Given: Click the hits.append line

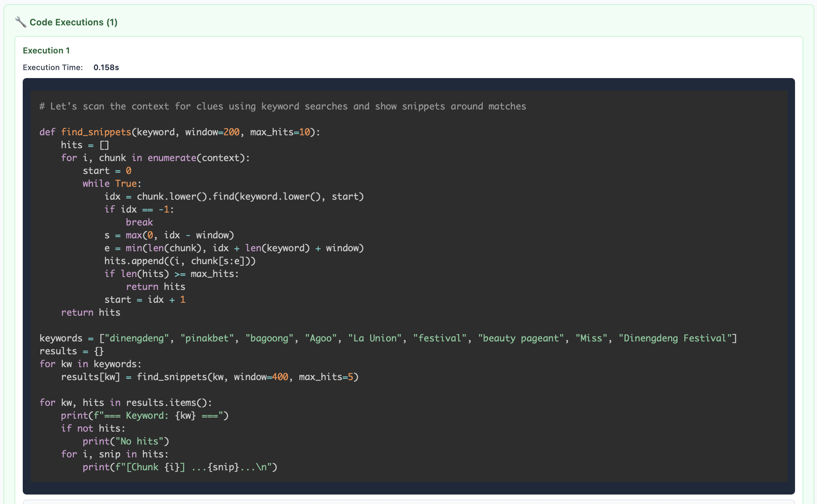Looking at the screenshot, I should [180, 261].
